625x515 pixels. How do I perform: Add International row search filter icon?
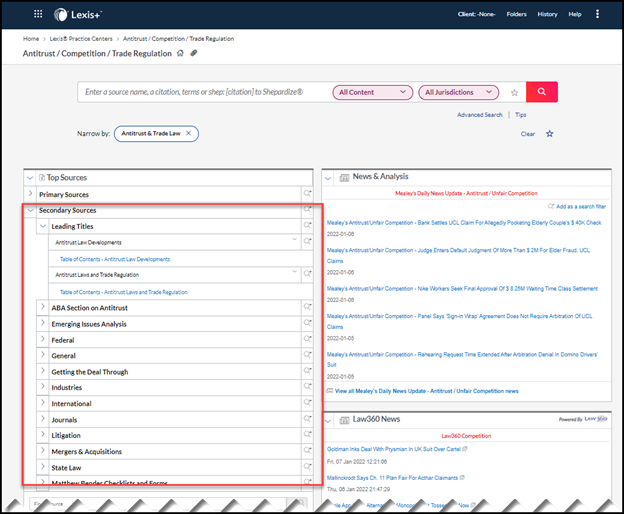tap(307, 403)
